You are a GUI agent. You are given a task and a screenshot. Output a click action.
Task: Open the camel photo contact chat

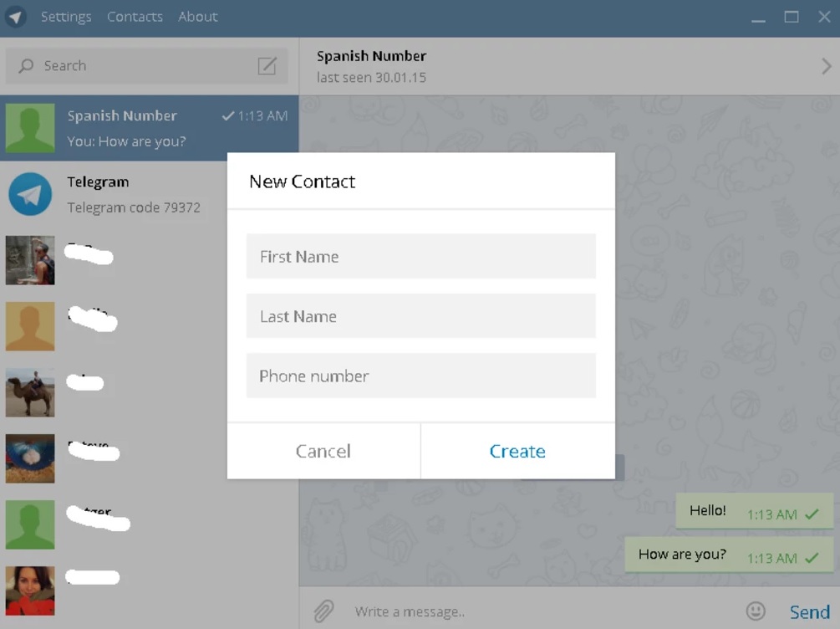click(30, 392)
